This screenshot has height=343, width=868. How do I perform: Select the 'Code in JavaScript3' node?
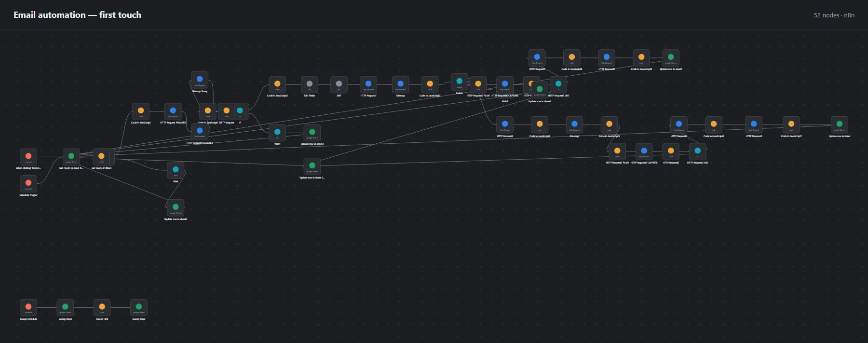click(x=430, y=85)
